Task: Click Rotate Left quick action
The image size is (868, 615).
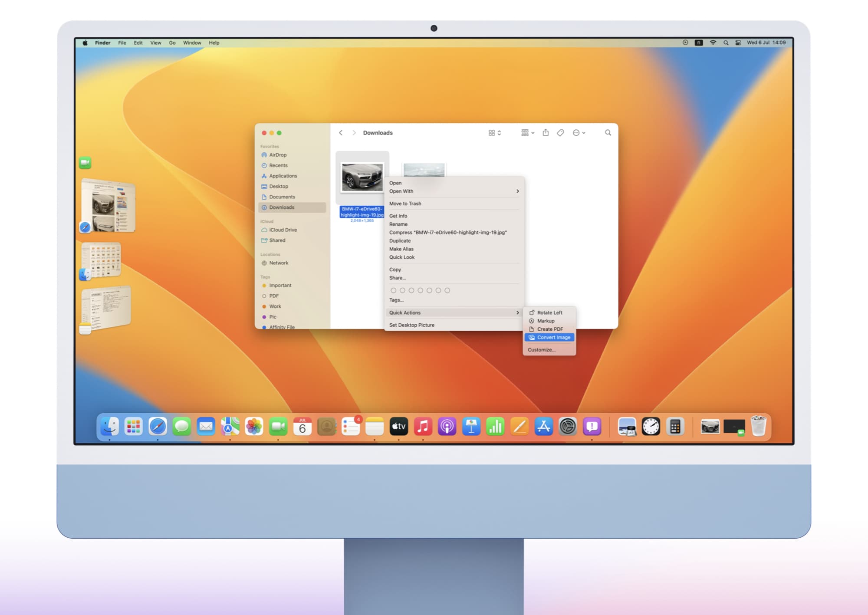Action: pyautogui.click(x=549, y=312)
